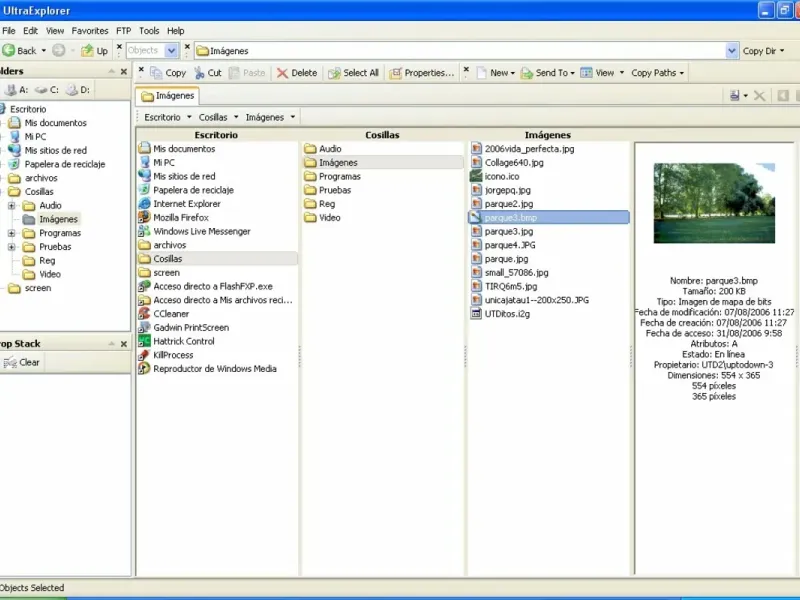This screenshot has height=600, width=800.
Task: Expand the Programas folder tree node
Action: click(11, 233)
